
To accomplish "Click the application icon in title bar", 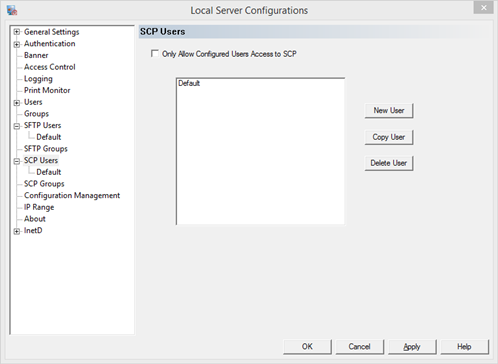I will pos(12,10).
